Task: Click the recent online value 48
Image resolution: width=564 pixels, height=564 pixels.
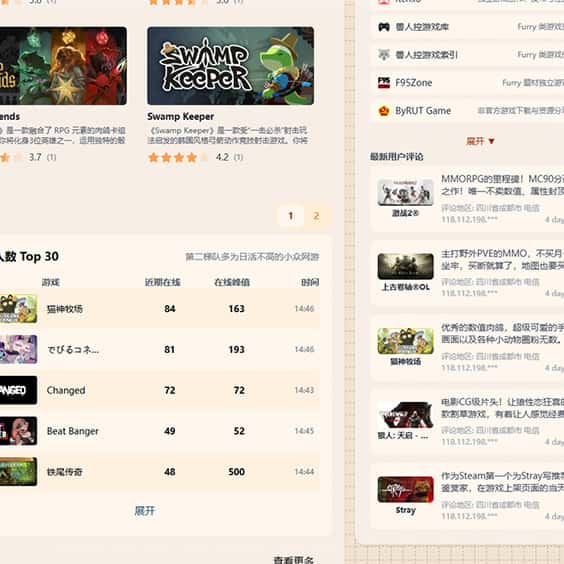Action: (x=170, y=472)
